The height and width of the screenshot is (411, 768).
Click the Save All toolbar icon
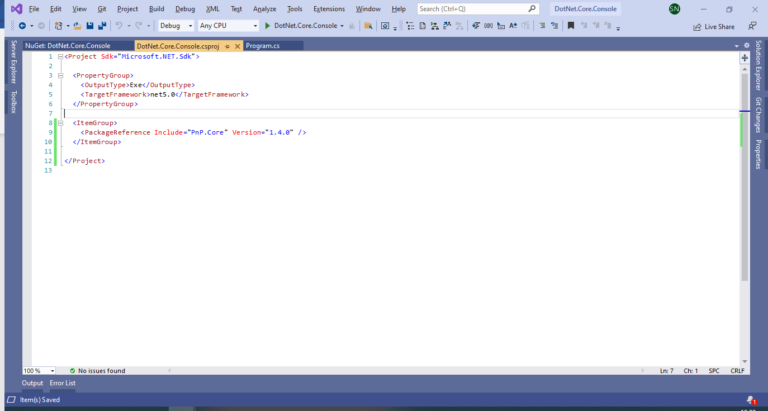click(103, 25)
